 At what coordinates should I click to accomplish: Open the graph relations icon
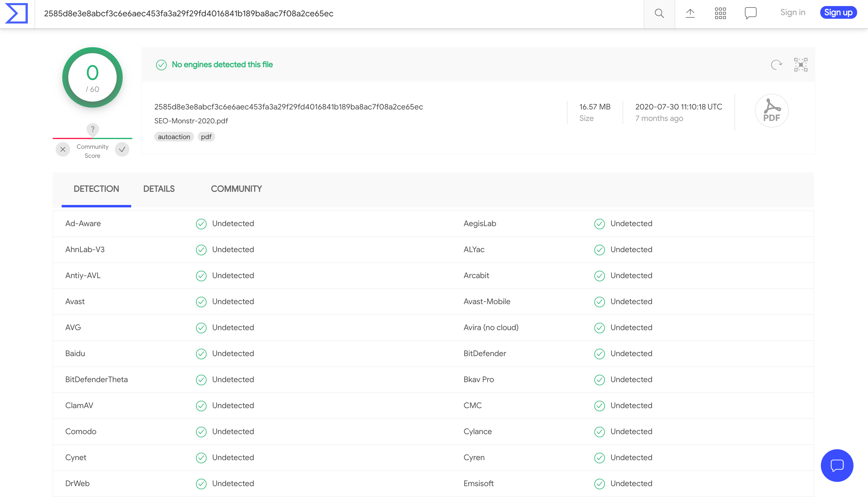click(800, 64)
